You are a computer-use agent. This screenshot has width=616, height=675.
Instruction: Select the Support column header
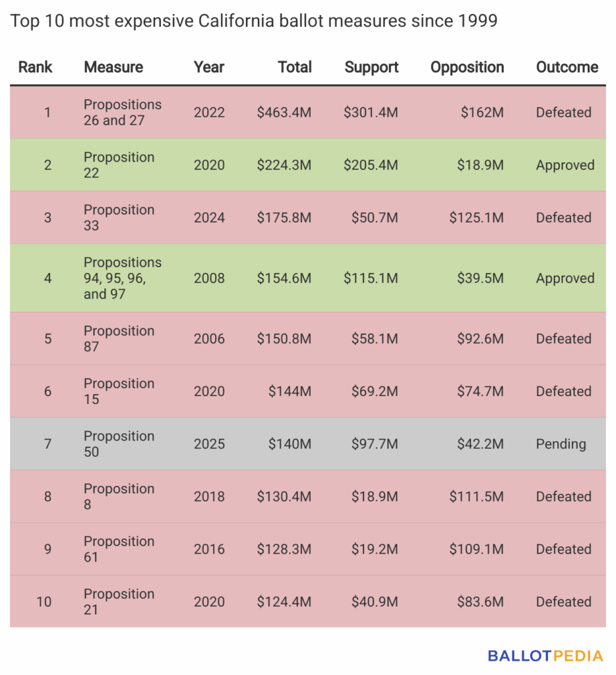point(371,67)
